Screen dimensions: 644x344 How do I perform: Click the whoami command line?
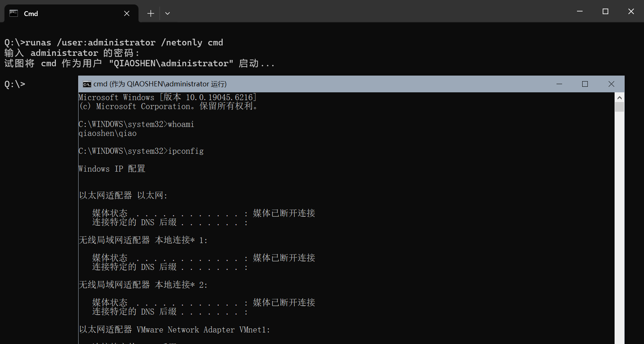coord(136,124)
